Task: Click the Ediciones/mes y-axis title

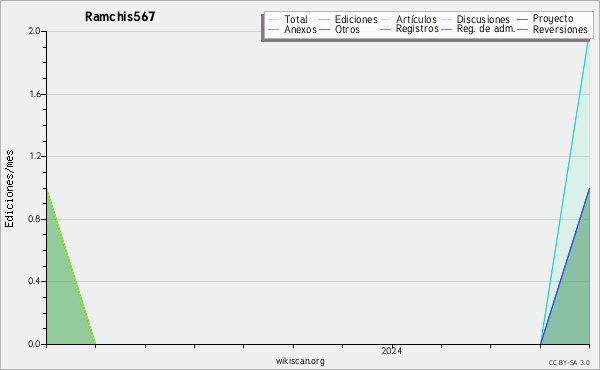Action: [9, 189]
